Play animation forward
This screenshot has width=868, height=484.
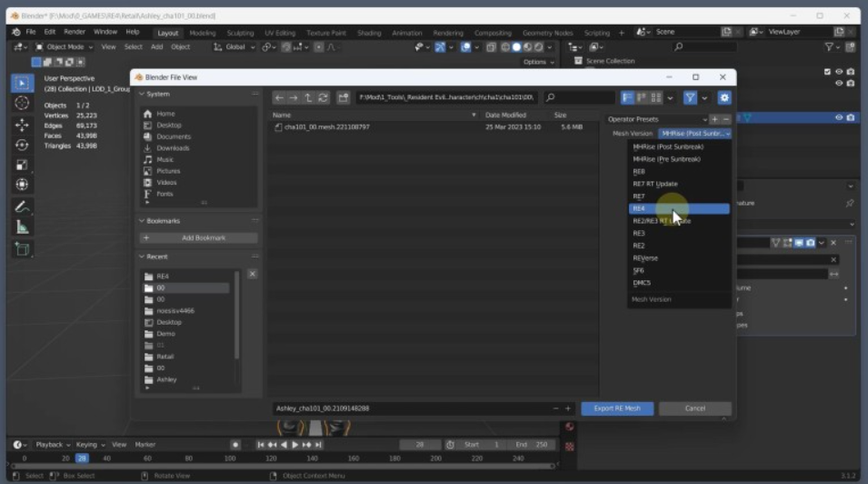tap(295, 445)
